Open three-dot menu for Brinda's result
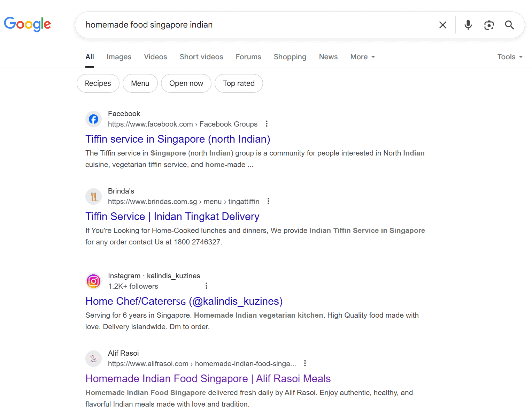Viewport: 532px width, 416px height. (x=268, y=201)
